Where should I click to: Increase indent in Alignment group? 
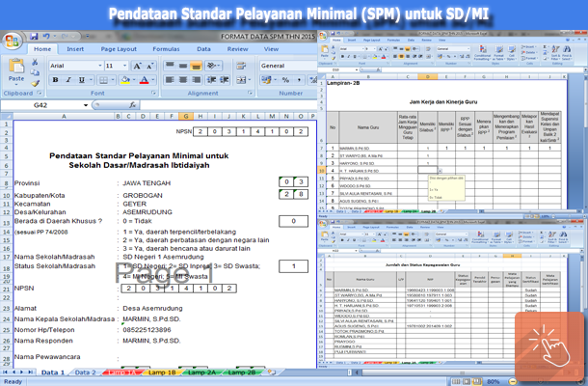(x=225, y=80)
